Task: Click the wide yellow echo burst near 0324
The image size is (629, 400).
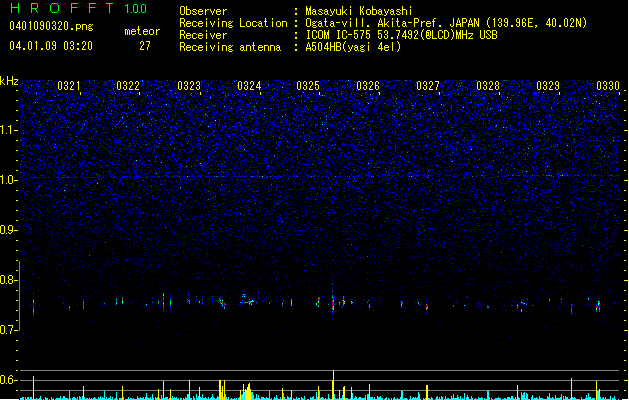Action: click(247, 392)
